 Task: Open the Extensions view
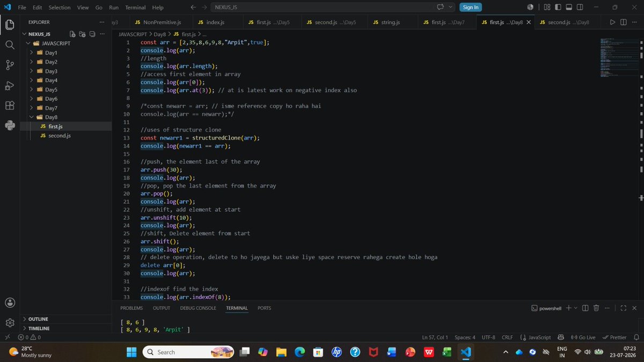coord(10,105)
